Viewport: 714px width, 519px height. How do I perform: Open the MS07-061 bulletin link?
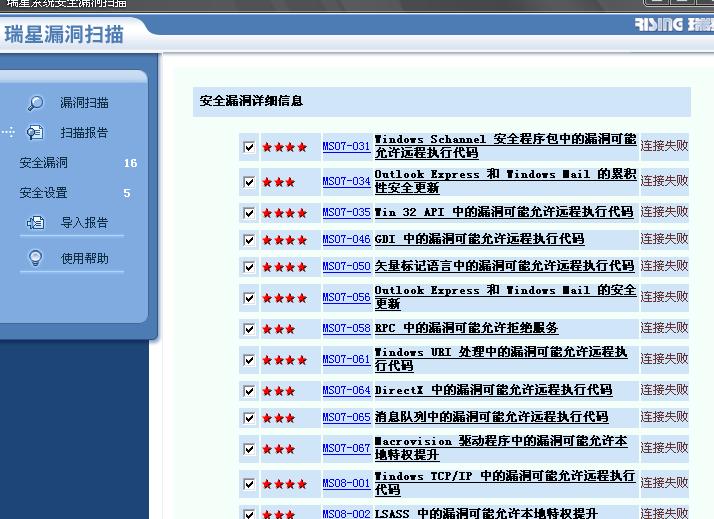coord(346,359)
